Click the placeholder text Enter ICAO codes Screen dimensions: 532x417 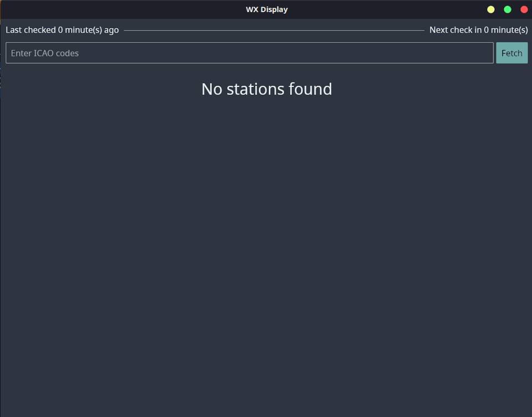45,53
